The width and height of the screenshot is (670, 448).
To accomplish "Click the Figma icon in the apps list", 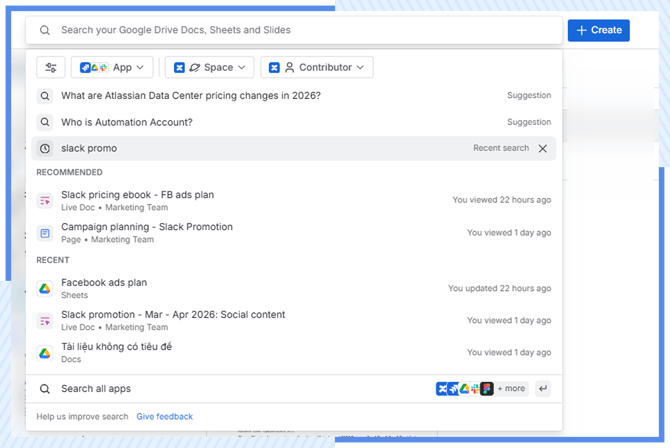I will click(487, 389).
